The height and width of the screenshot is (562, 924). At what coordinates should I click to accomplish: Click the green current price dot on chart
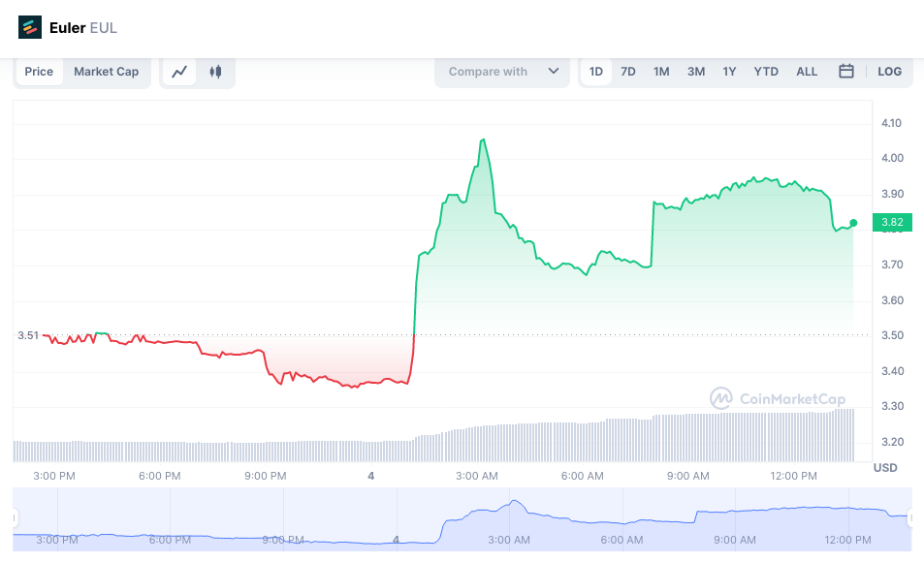pos(853,223)
